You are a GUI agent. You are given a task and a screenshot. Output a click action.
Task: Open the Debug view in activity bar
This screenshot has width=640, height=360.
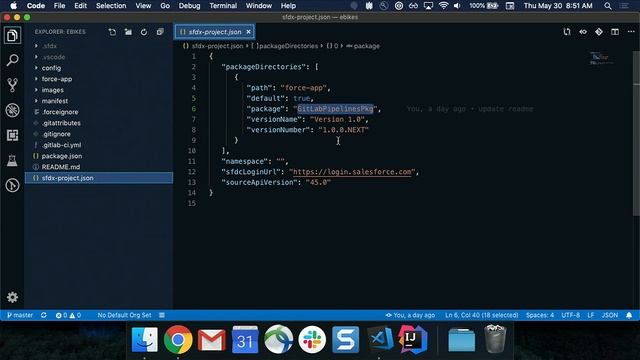(x=12, y=110)
